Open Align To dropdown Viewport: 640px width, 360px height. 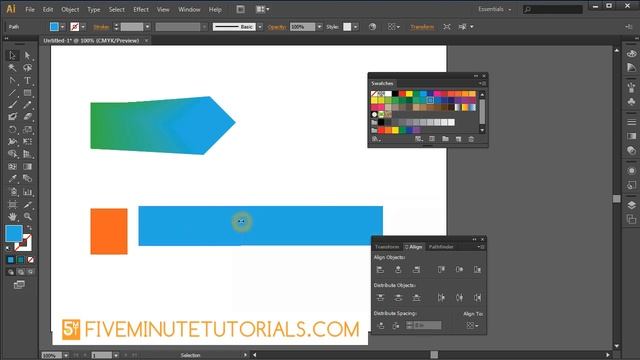472,325
